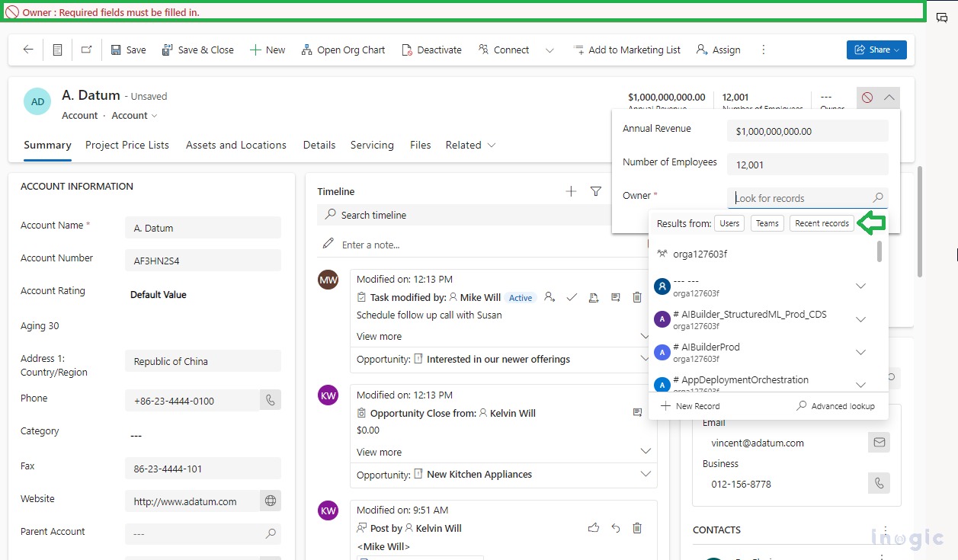Screen dimensions: 958x560
Task: Expand the AIBuilderProd result chevron
Action: [x=860, y=351]
